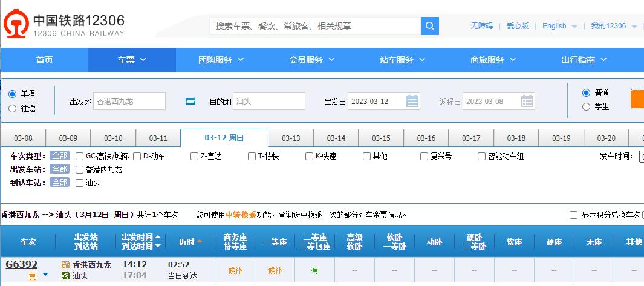Screen dimensions: 644x286
Task: Click the 中转换乘 transfer link
Action: click(241, 215)
